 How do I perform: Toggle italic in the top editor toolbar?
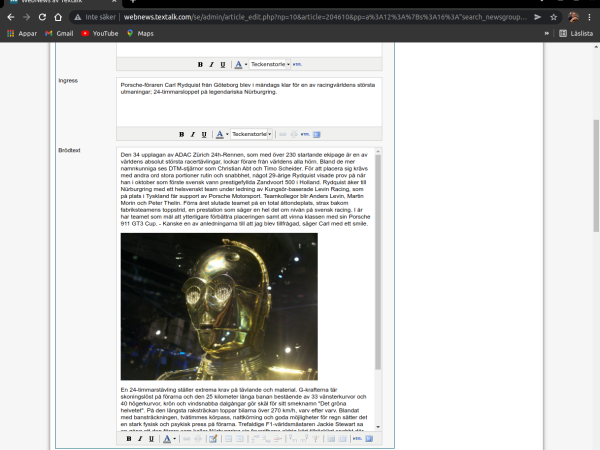(211, 64)
